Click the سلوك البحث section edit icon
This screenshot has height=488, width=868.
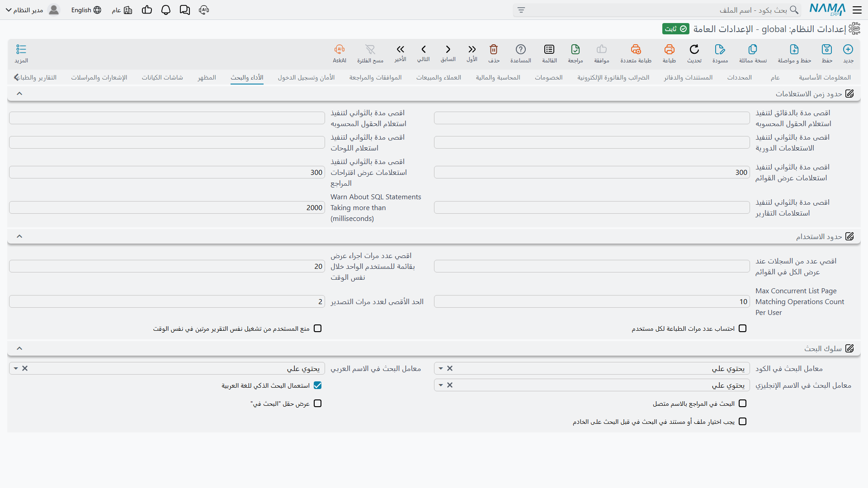pos(849,348)
